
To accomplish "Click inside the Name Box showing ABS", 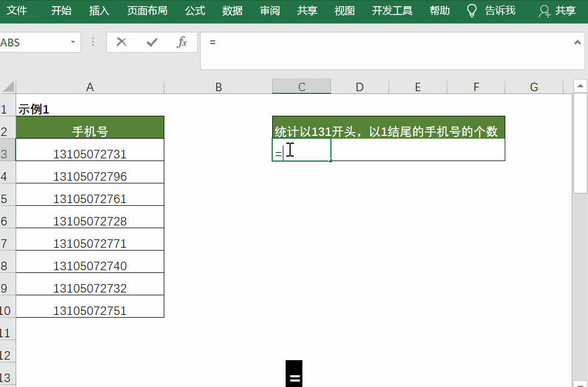I will (x=34, y=42).
